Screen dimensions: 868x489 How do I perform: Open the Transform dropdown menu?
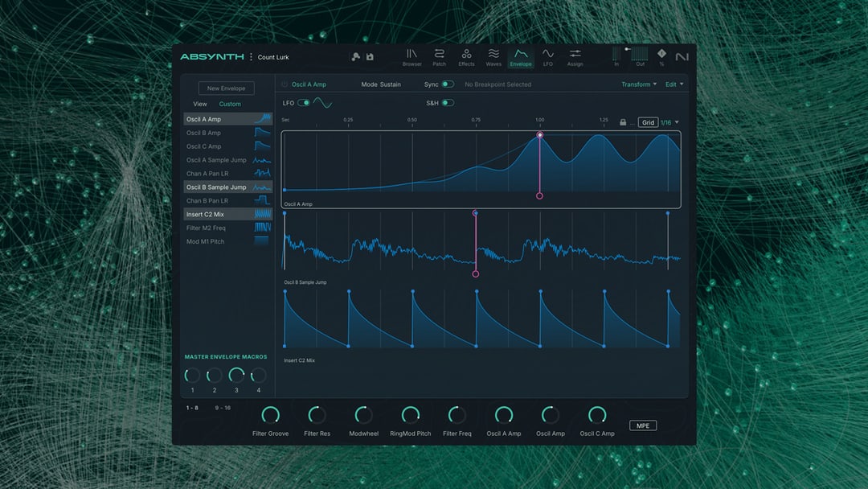(x=639, y=84)
